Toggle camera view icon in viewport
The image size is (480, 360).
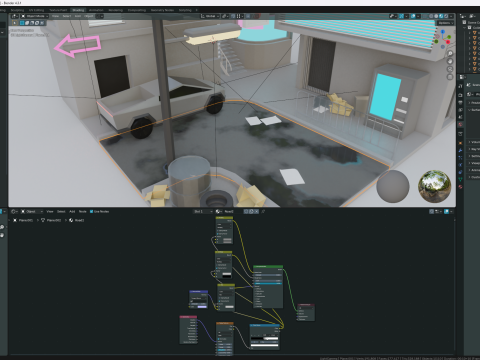[450, 69]
